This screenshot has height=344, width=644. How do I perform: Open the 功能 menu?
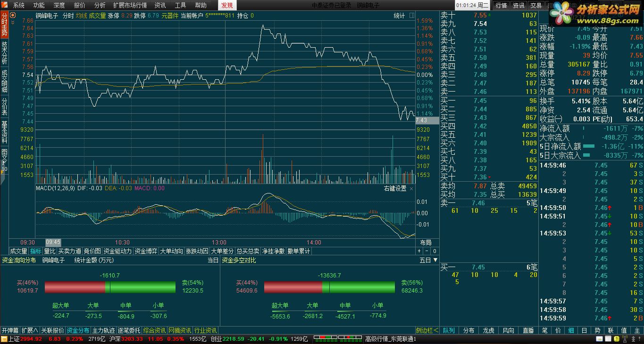pyautogui.click(x=39, y=5)
